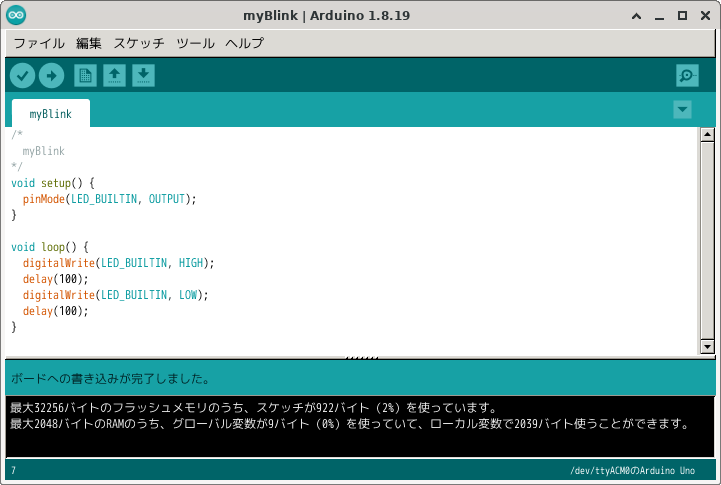Click the editor scrollbar down arrow
The image size is (721, 485).
click(x=707, y=347)
